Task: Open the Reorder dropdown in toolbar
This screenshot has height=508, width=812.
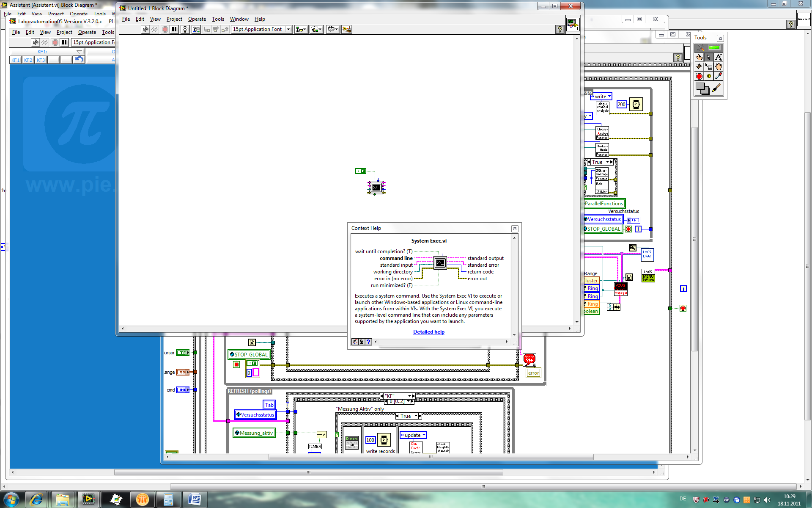Action: coord(333,29)
